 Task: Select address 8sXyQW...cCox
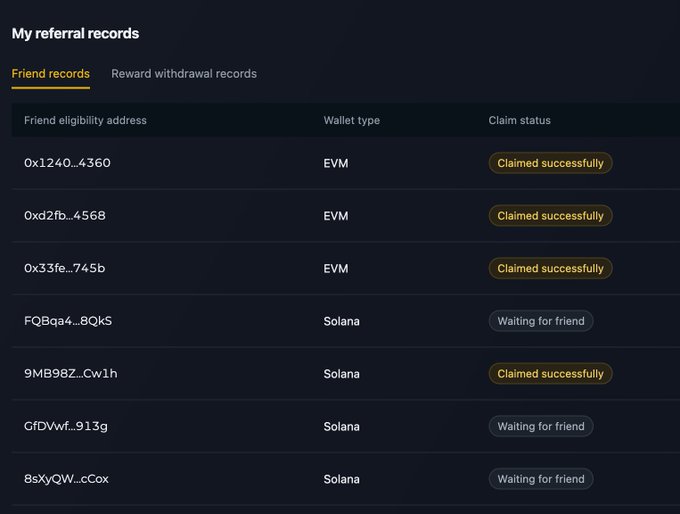pyautogui.click(x=66, y=479)
